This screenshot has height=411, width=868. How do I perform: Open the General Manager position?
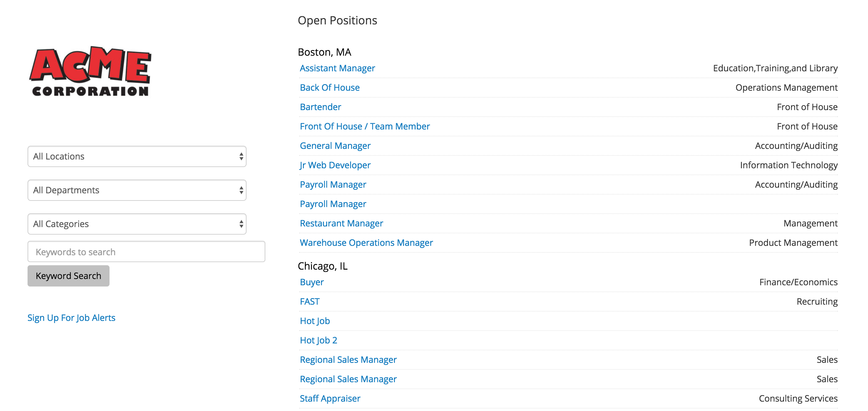[335, 145]
